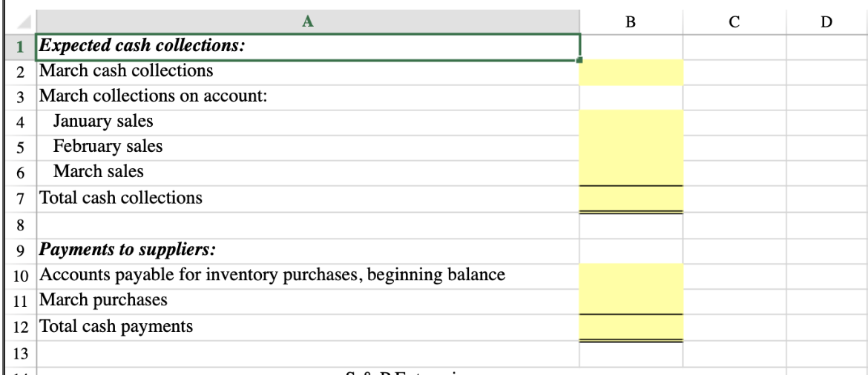Click 'March purchases' label cell
This screenshot has height=375, width=868.
pyautogui.click(x=308, y=302)
